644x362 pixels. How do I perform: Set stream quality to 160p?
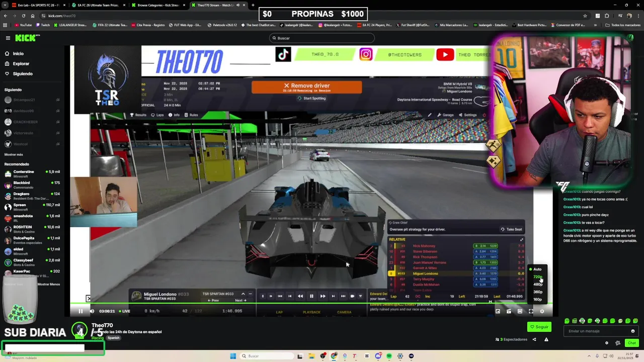[537, 299]
